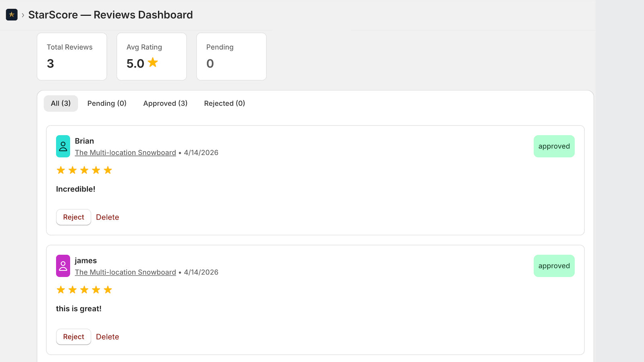The image size is (644, 362).
Task: Click the StarScore app logo icon
Action: tap(12, 15)
